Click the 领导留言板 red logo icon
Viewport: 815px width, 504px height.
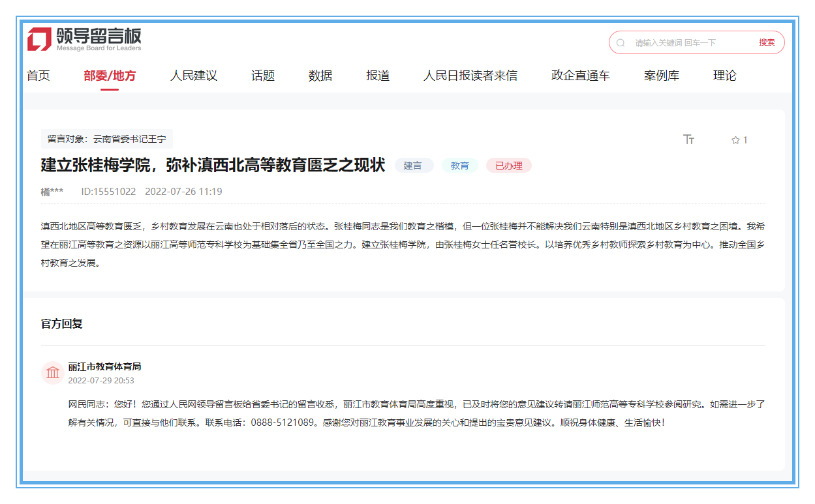click(x=39, y=39)
